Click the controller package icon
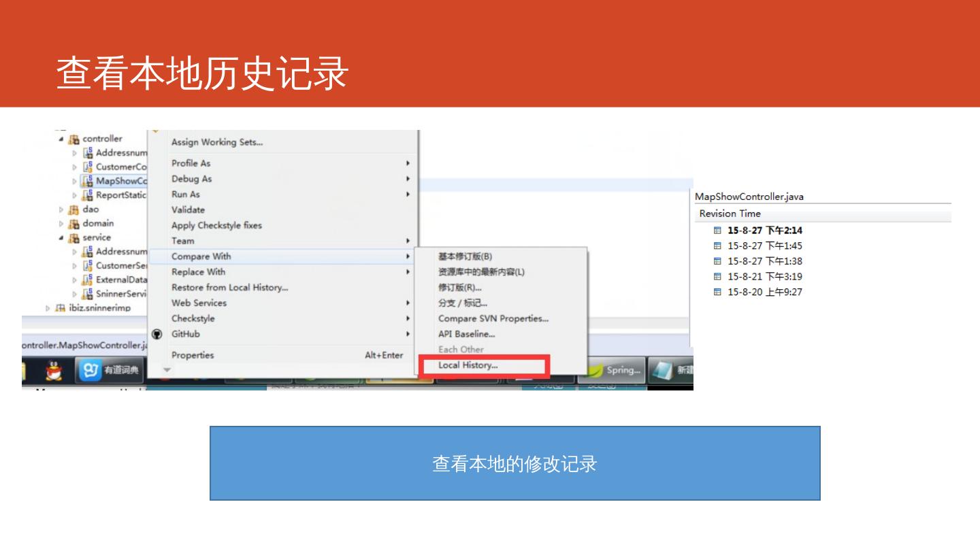Screen dimensions: 980x551 pos(73,139)
